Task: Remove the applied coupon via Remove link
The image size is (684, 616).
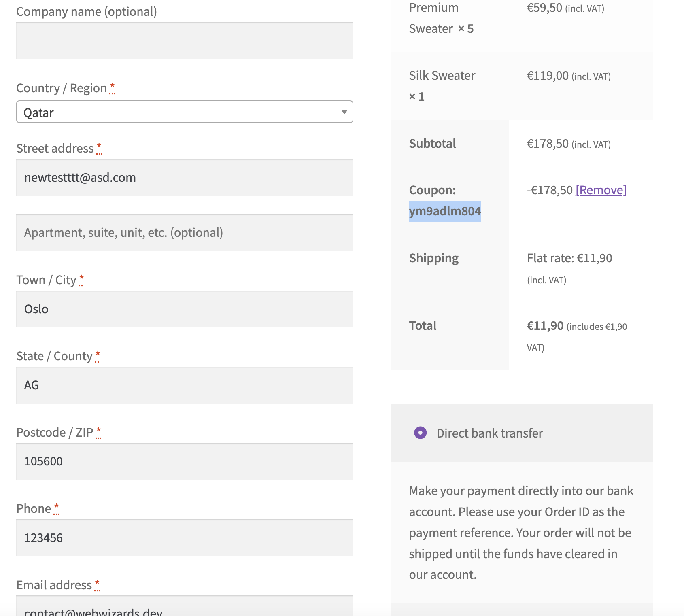Action: click(x=601, y=190)
